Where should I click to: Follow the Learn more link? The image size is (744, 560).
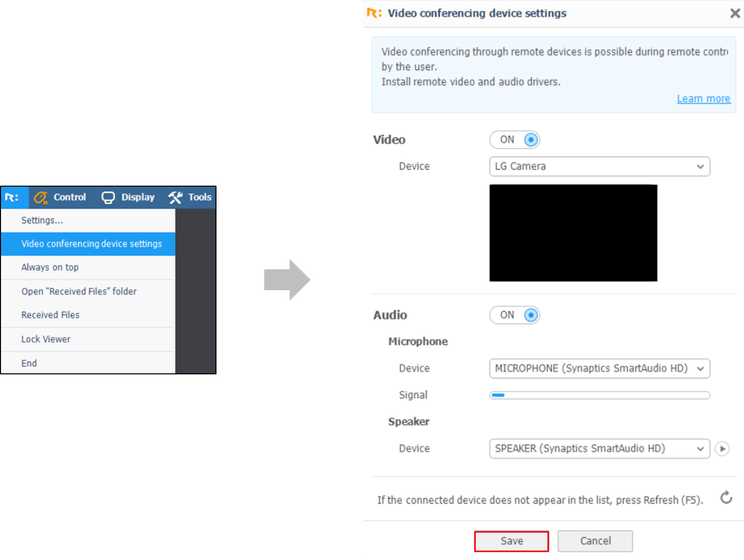tap(703, 99)
